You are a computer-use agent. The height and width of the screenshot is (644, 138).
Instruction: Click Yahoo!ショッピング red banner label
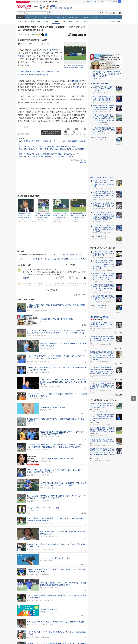click(x=23, y=2)
